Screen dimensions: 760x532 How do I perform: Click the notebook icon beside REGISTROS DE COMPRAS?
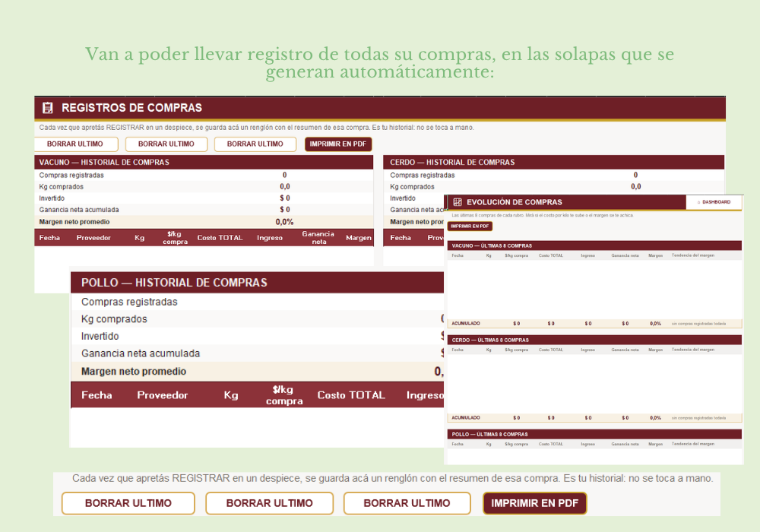[x=47, y=108]
